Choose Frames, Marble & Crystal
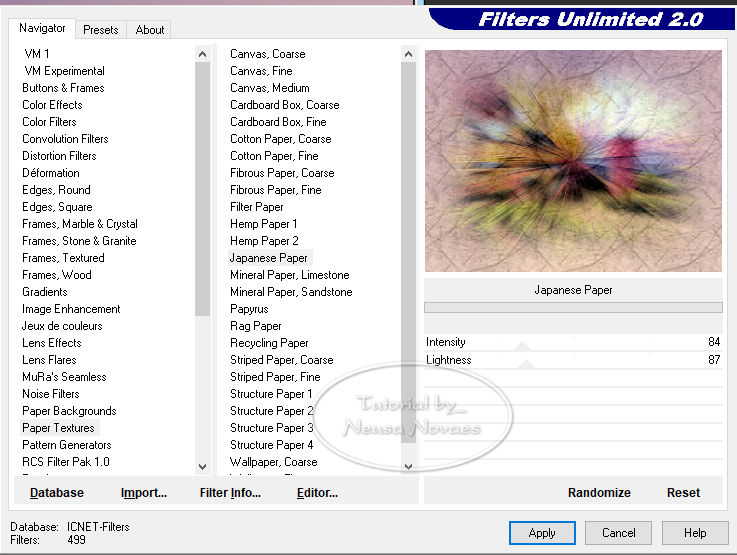This screenshot has width=737, height=555. (x=80, y=224)
